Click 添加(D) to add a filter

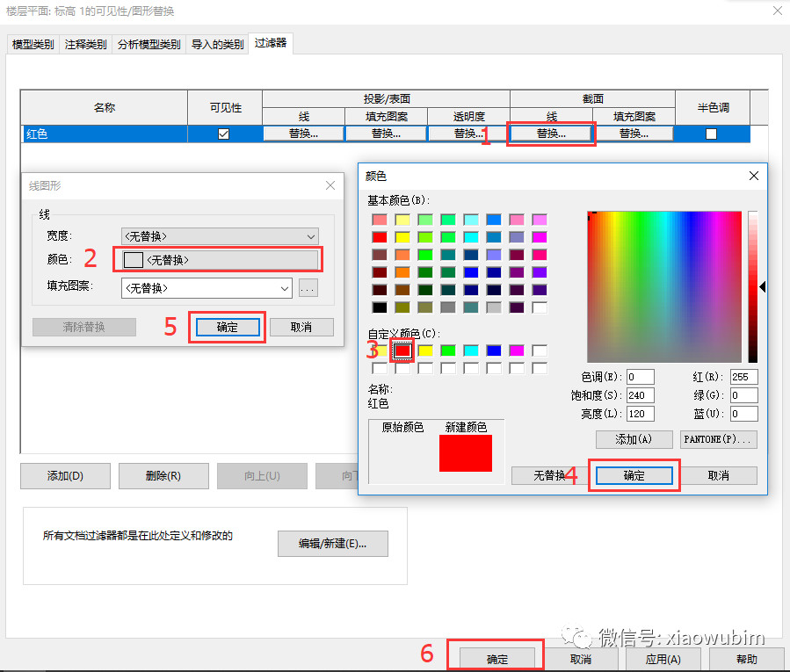65,476
